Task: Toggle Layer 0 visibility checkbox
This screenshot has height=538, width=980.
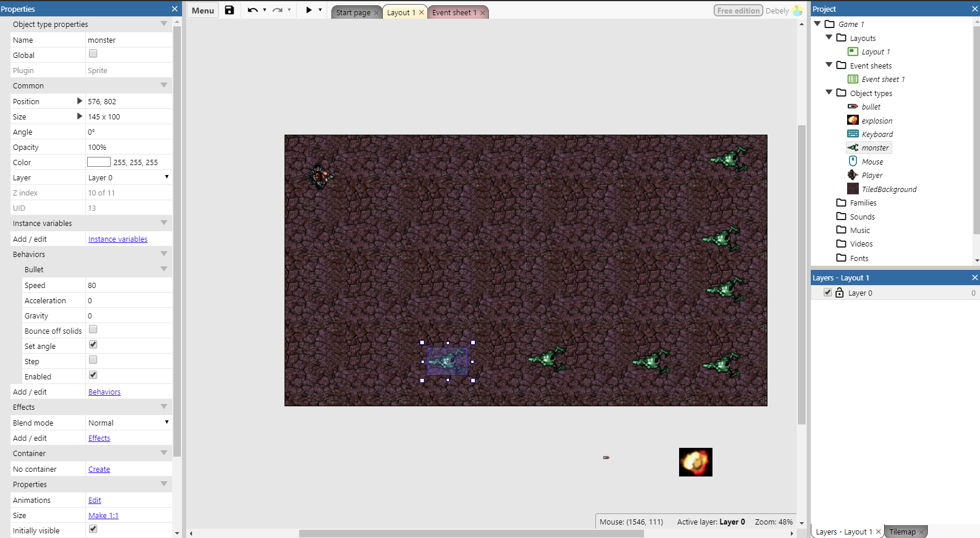Action: point(828,293)
